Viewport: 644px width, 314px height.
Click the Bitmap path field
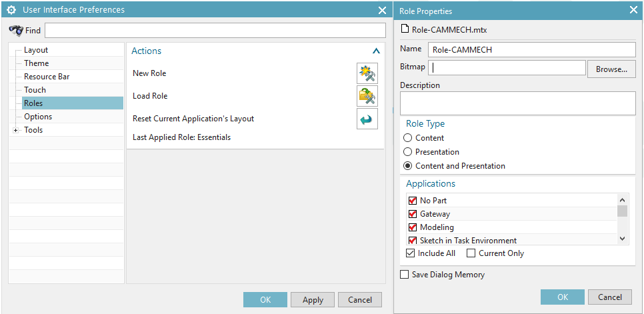coord(507,68)
